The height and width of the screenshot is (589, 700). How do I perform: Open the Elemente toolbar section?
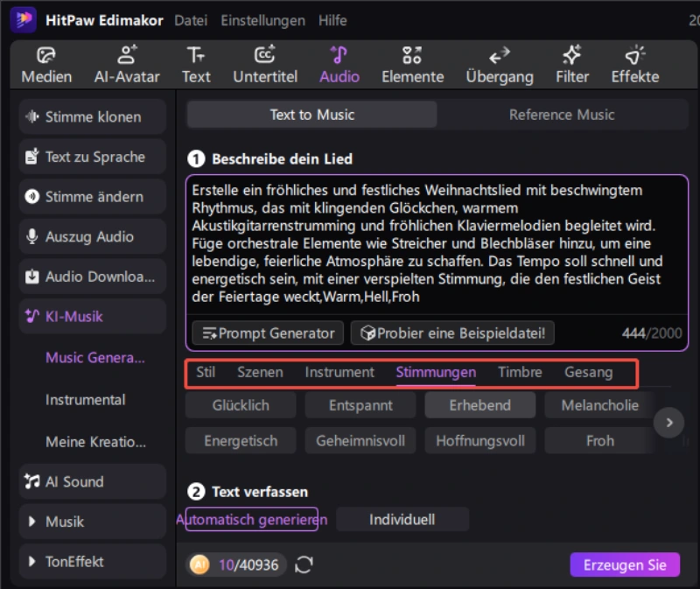point(412,66)
